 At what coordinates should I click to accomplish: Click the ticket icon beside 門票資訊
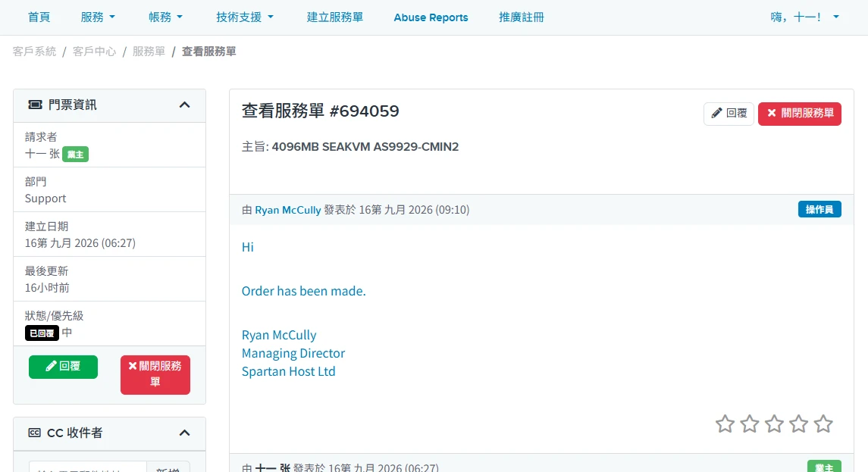click(x=35, y=105)
